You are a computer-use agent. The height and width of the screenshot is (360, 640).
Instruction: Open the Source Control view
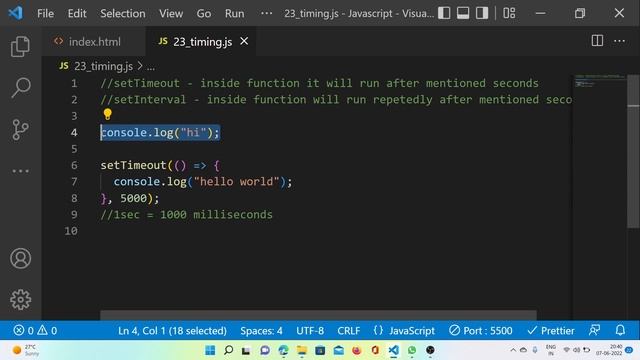tap(20, 129)
